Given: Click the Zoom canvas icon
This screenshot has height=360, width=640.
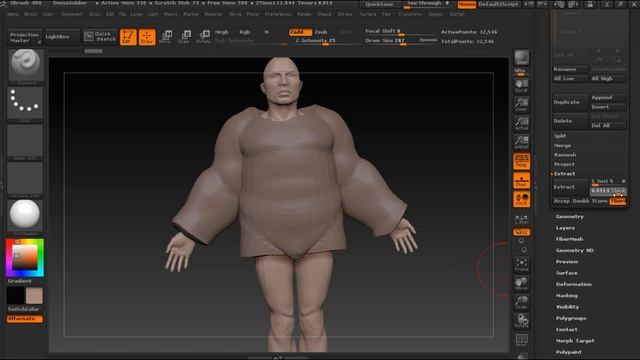Looking at the screenshot, I should coord(521,104).
